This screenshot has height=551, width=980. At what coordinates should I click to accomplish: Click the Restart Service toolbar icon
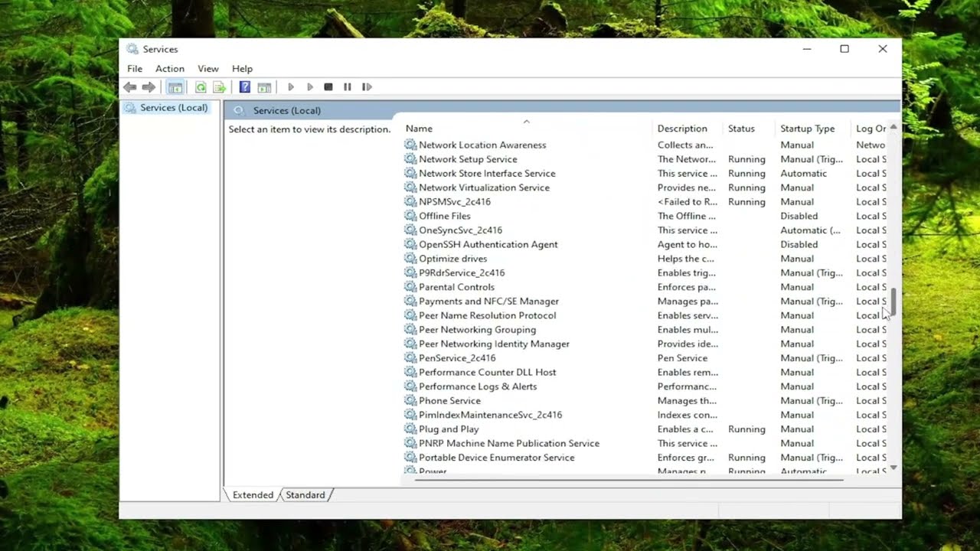click(x=367, y=87)
